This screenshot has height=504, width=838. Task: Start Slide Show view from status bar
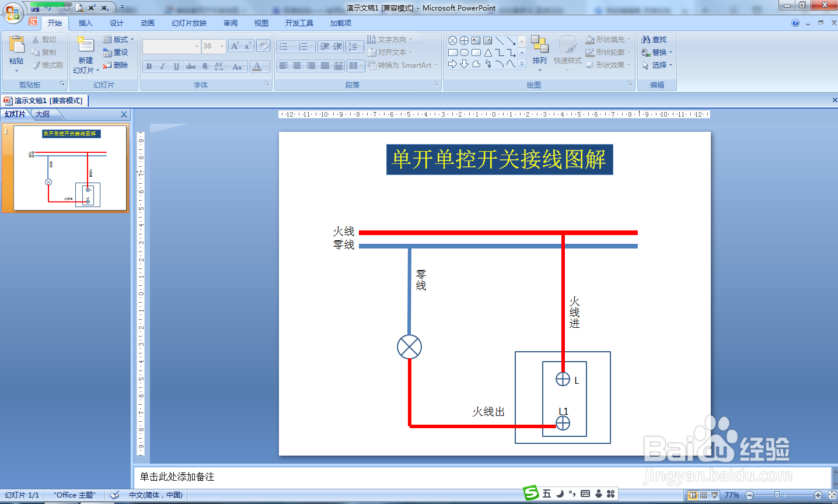tap(715, 495)
